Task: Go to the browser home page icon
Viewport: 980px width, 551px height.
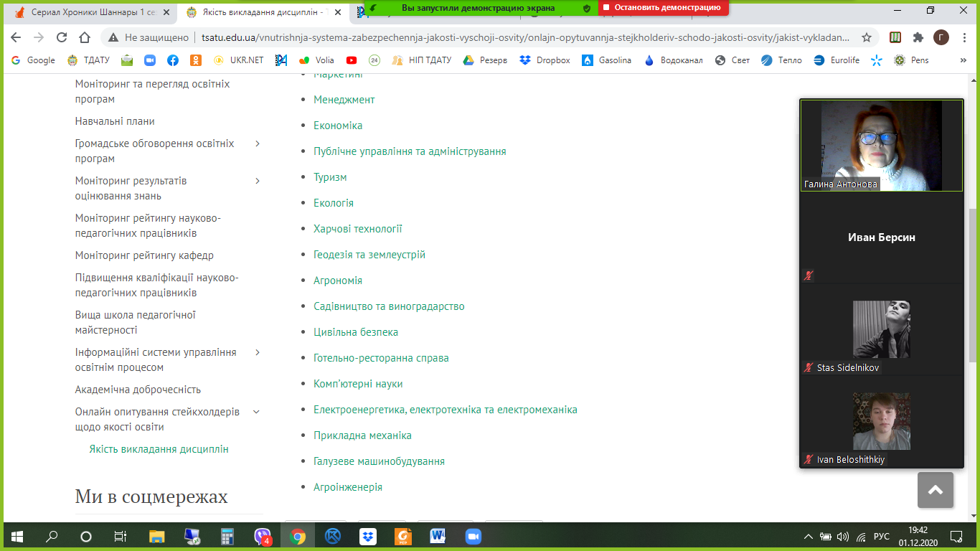Action: pyautogui.click(x=85, y=38)
